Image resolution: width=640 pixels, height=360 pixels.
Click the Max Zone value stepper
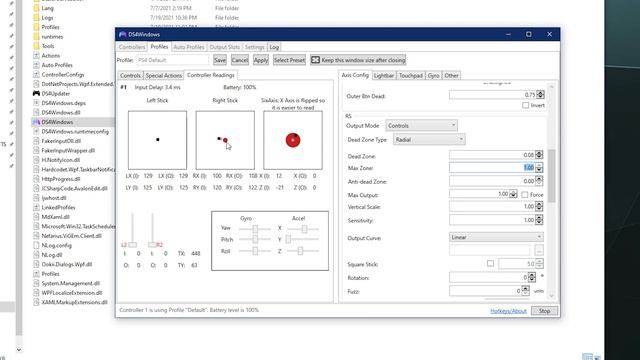(x=539, y=167)
